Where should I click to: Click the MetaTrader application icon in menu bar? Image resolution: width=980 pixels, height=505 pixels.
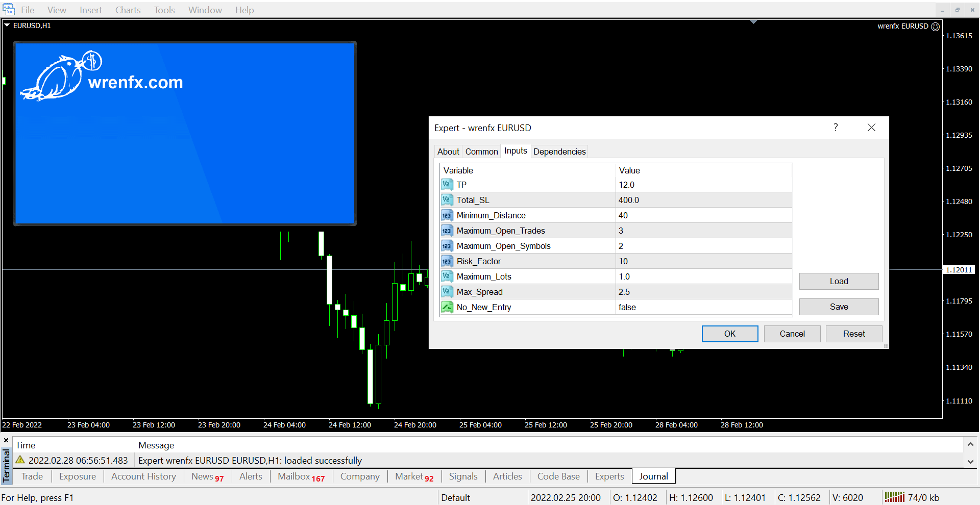click(9, 10)
